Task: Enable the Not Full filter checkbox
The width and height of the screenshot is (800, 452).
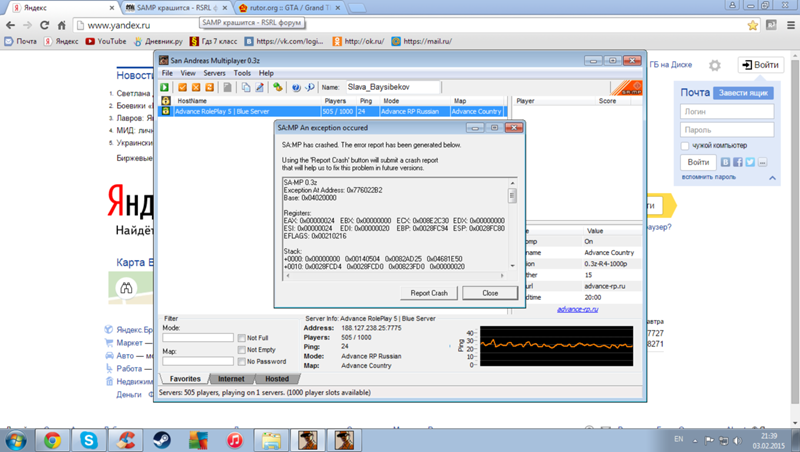Action: (x=242, y=338)
